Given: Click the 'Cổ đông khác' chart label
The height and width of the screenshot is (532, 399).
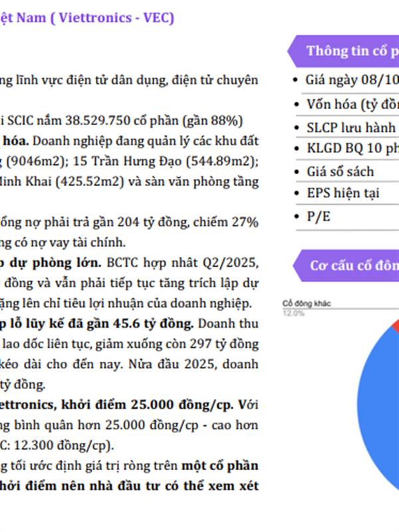Looking at the screenshot, I should [307, 304].
